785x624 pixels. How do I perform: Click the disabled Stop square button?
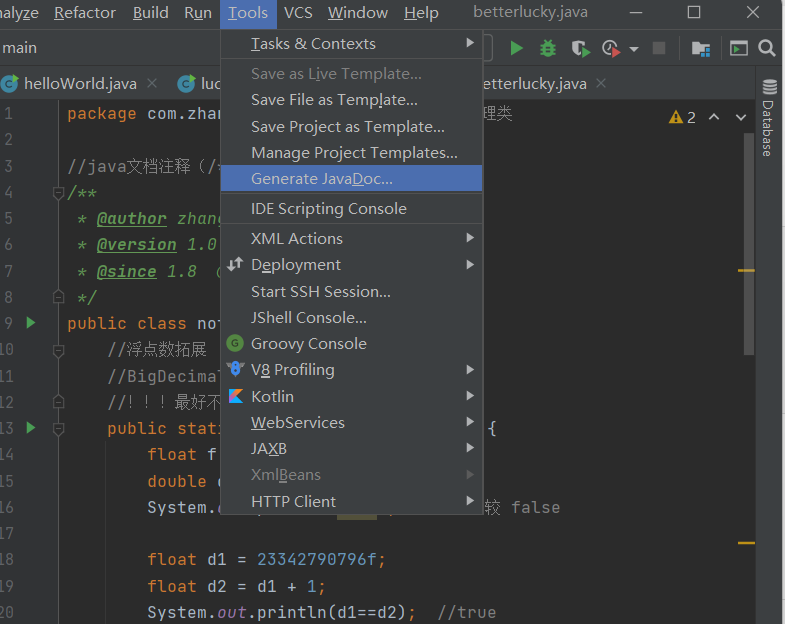click(659, 48)
